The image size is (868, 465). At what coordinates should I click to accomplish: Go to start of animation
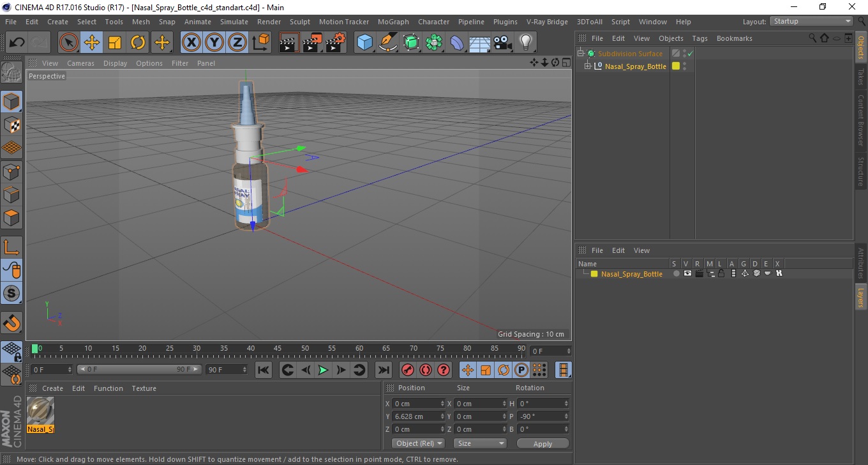click(x=264, y=370)
